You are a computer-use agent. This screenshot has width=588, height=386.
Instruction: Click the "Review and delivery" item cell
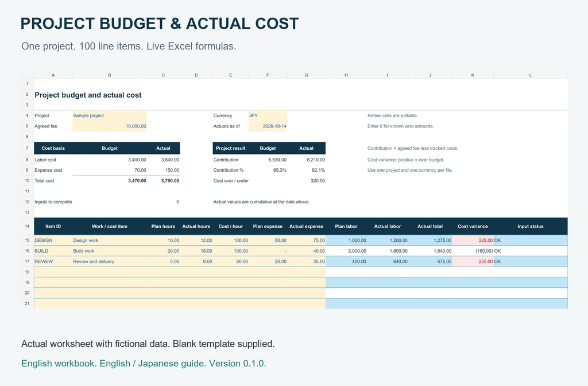(x=110, y=261)
